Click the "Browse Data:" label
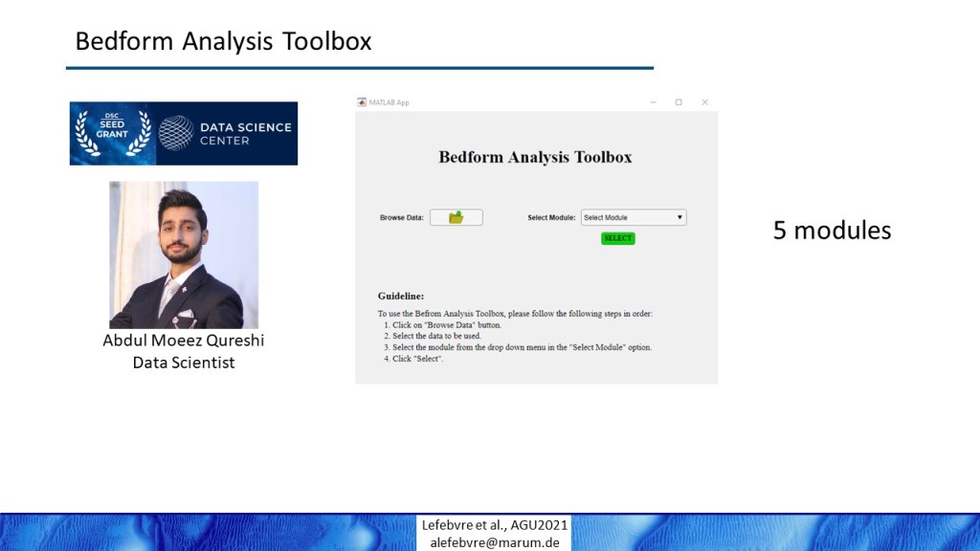The height and width of the screenshot is (551, 980). [x=401, y=218]
